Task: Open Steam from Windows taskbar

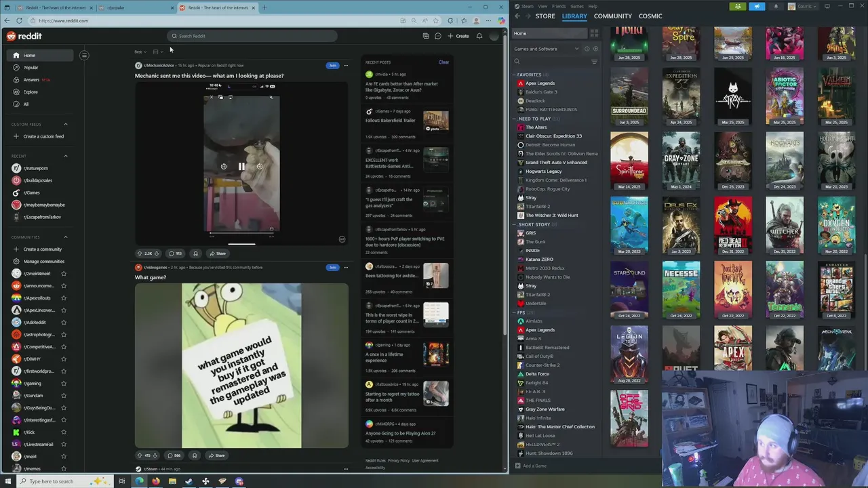Action: pyautogui.click(x=189, y=481)
